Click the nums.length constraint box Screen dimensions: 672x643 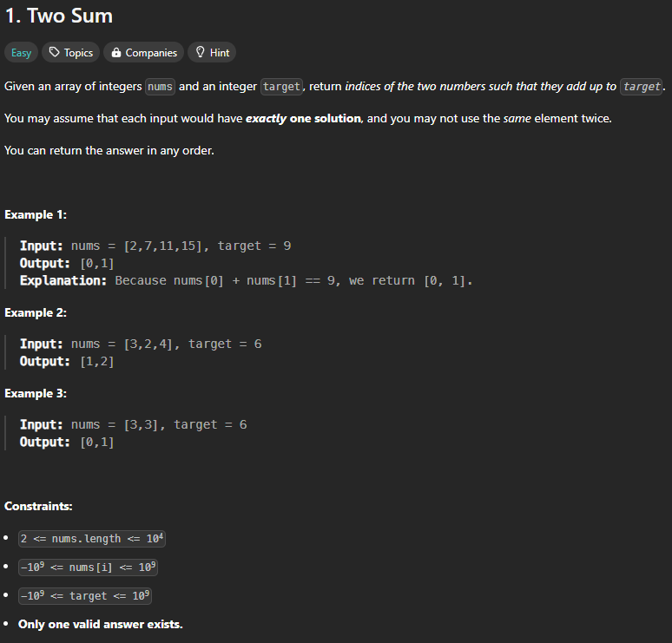click(x=92, y=539)
